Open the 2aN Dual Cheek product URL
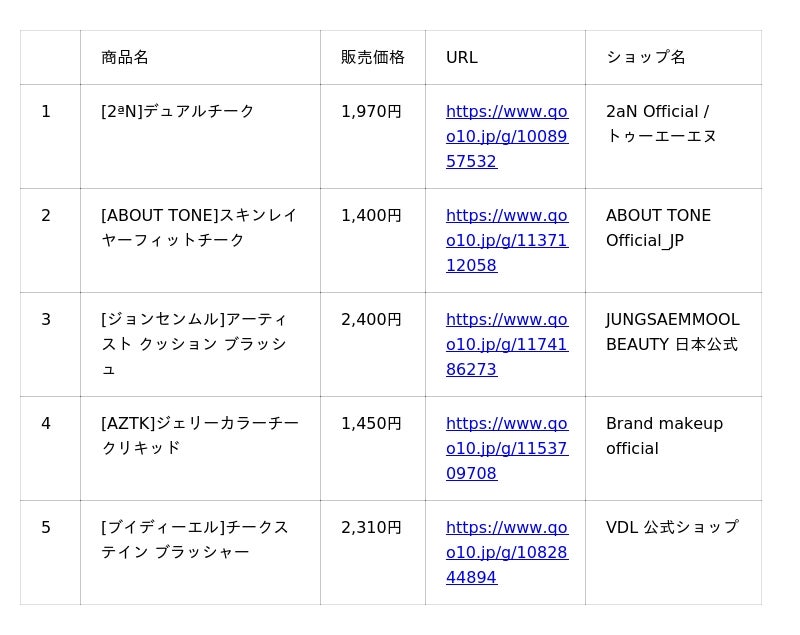The image size is (800, 635). coord(506,136)
